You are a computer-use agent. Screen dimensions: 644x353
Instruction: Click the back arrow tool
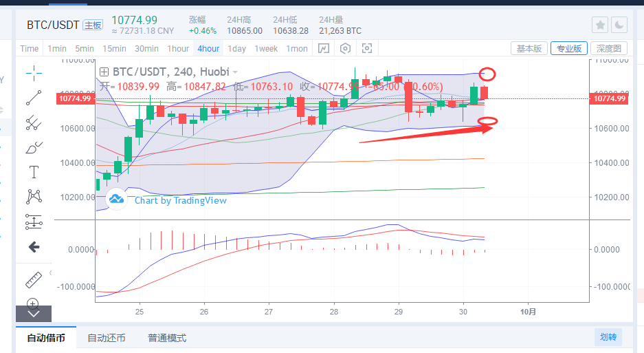(34, 247)
